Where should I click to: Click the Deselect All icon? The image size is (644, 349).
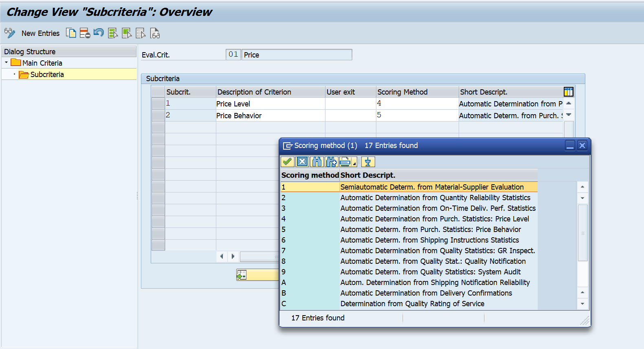point(141,33)
